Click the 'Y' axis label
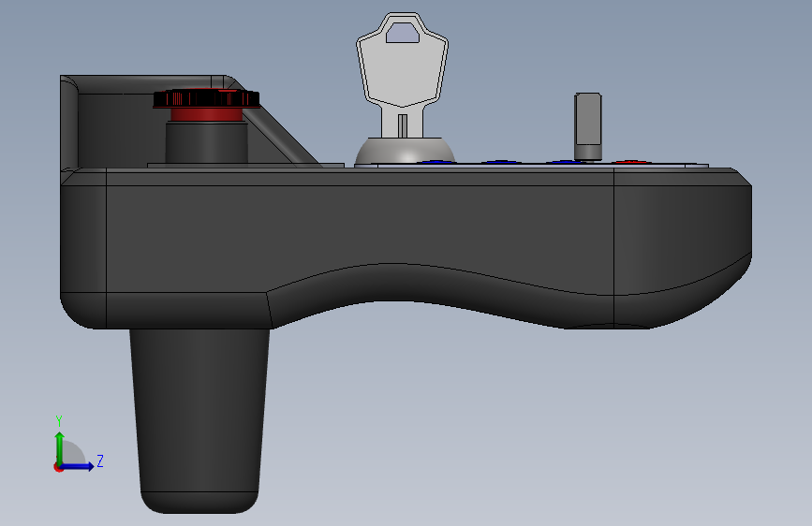812x526 pixels. point(59,421)
